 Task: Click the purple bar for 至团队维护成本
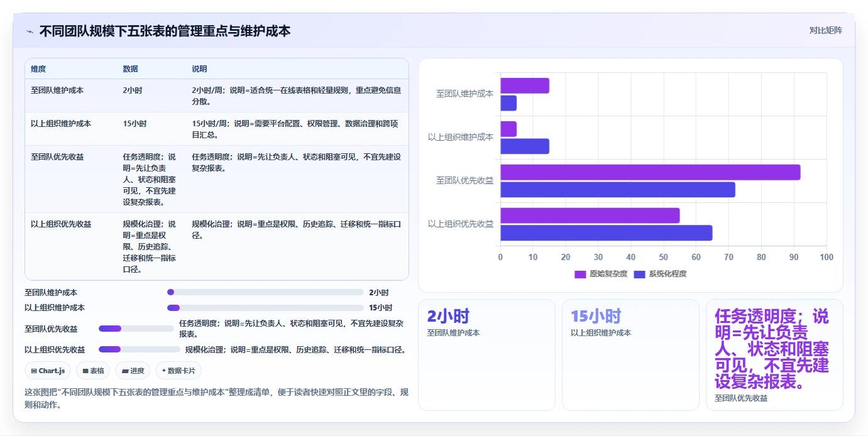pyautogui.click(x=525, y=85)
